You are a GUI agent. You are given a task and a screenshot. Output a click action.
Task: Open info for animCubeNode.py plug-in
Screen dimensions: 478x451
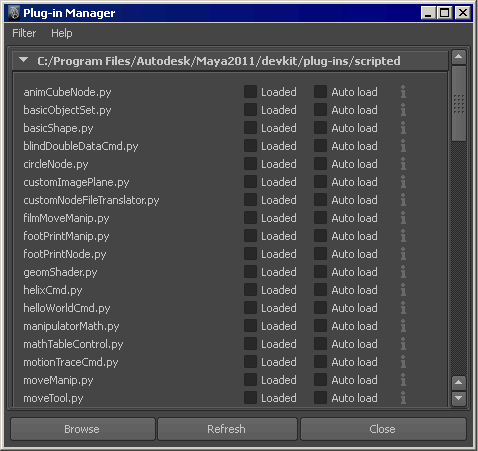coord(403,92)
